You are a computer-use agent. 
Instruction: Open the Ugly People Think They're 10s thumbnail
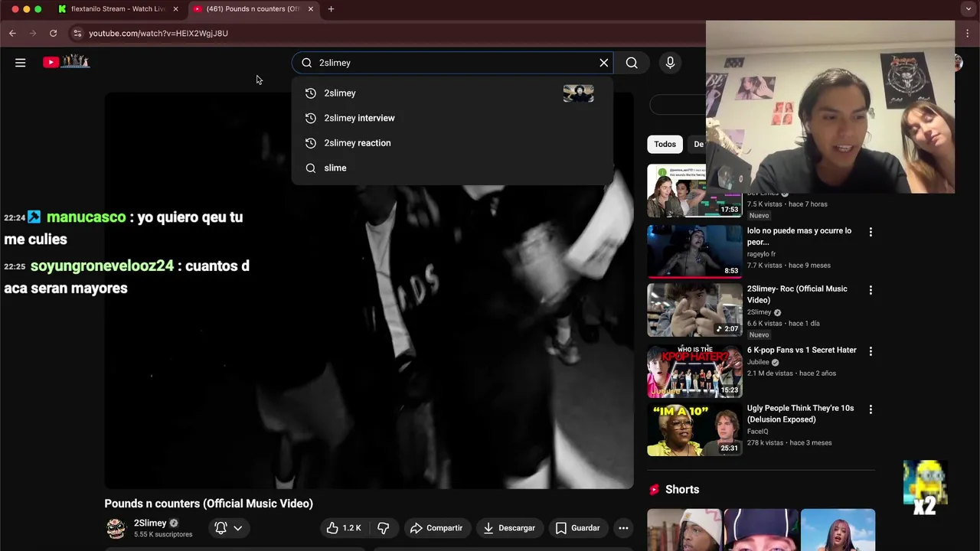695,430
